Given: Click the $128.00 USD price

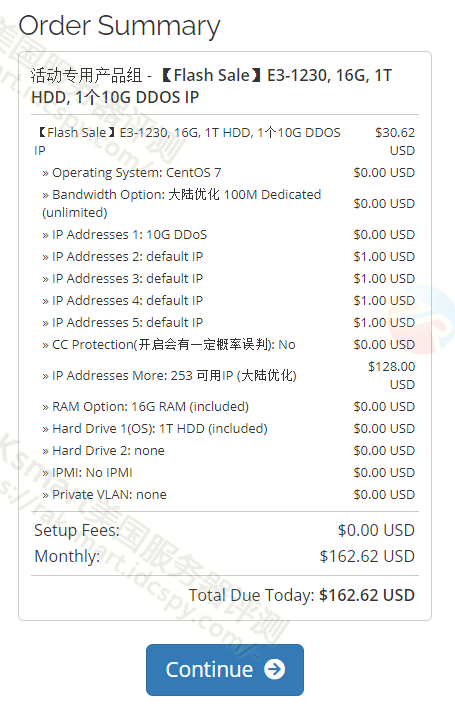Looking at the screenshot, I should 391,376.
